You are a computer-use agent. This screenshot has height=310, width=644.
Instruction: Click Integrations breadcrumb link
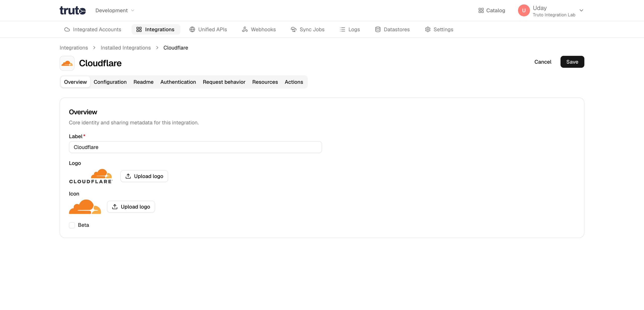[x=74, y=48]
